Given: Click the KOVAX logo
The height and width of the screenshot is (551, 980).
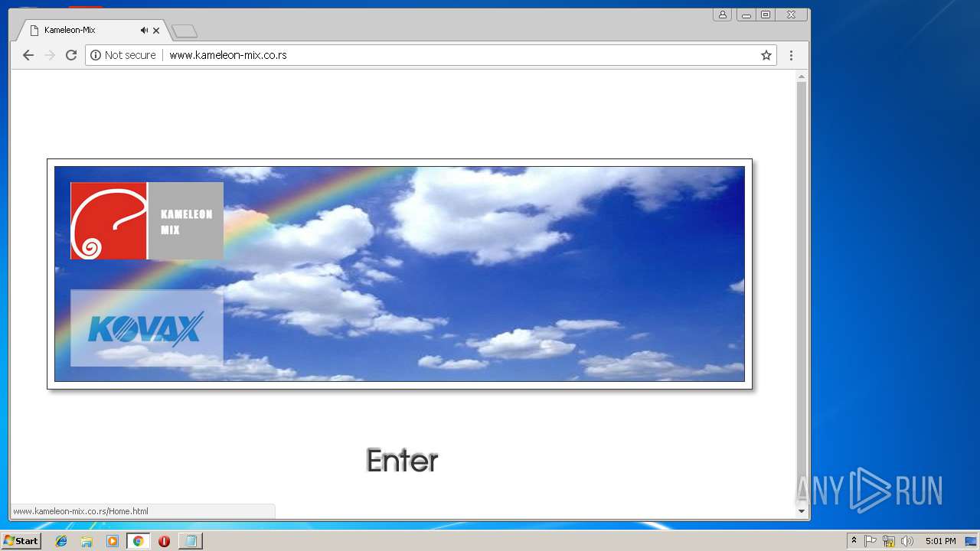Looking at the screenshot, I should coord(147,328).
